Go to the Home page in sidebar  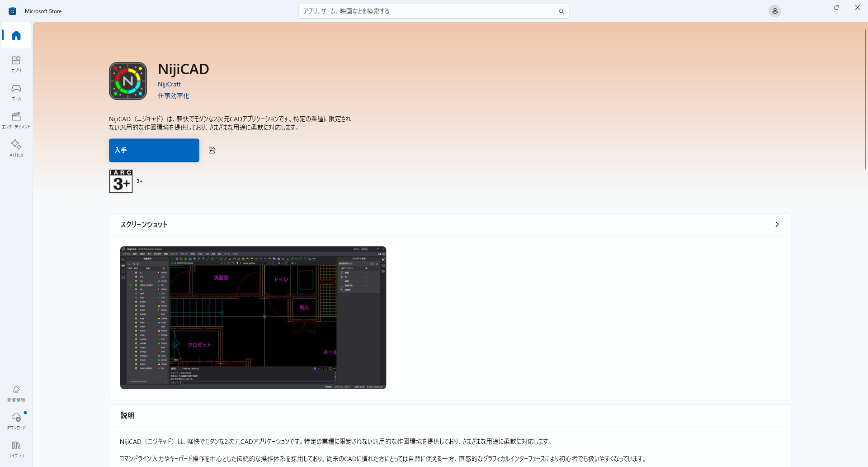(x=16, y=35)
